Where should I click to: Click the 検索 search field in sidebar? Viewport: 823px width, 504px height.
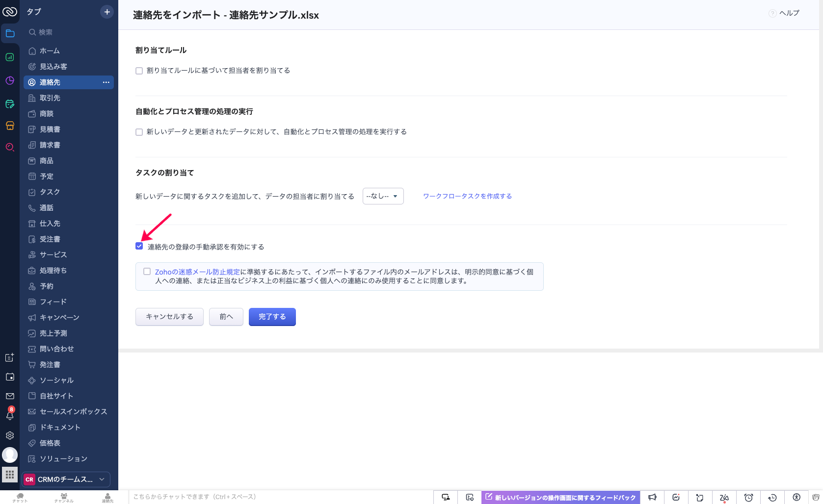[69, 32]
